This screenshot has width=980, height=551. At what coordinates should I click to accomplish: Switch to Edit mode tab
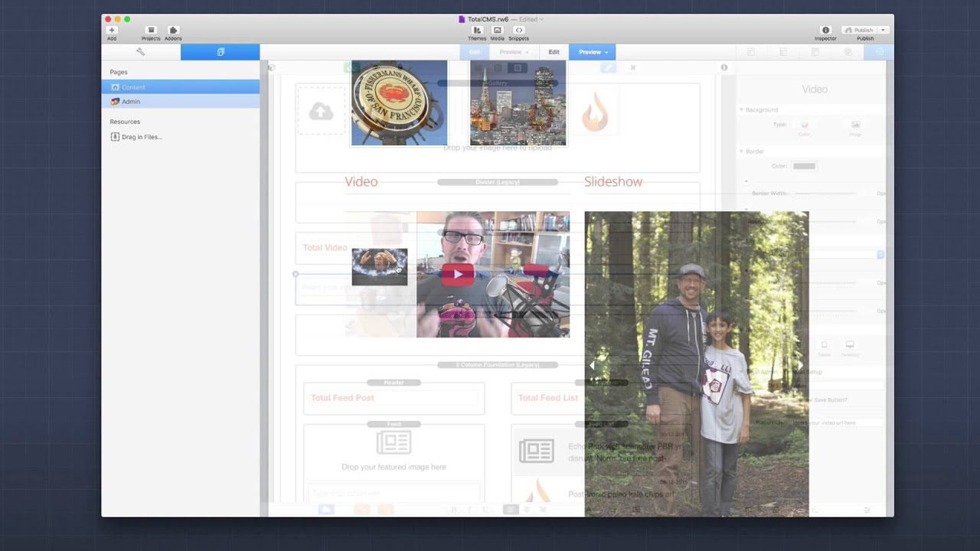tap(554, 52)
